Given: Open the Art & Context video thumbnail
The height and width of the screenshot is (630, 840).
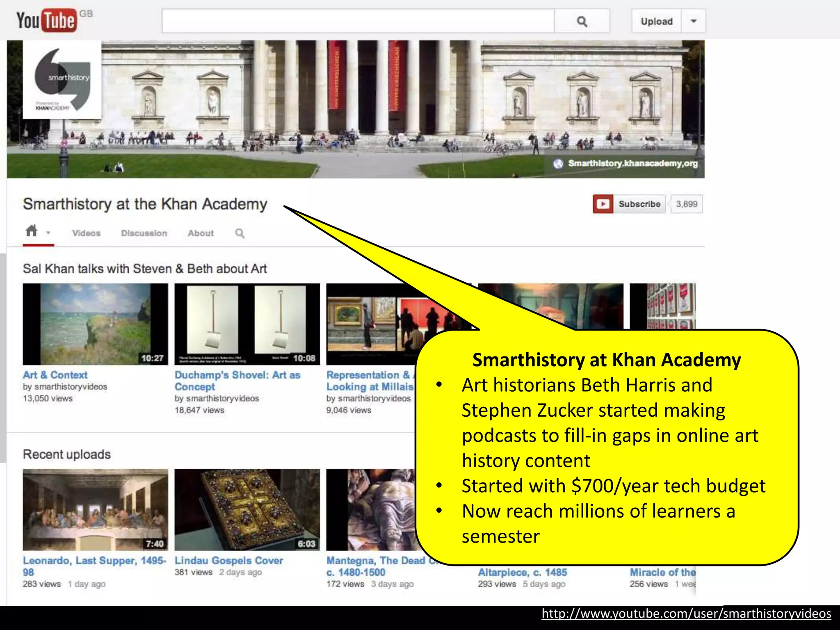Looking at the screenshot, I should pos(95,324).
